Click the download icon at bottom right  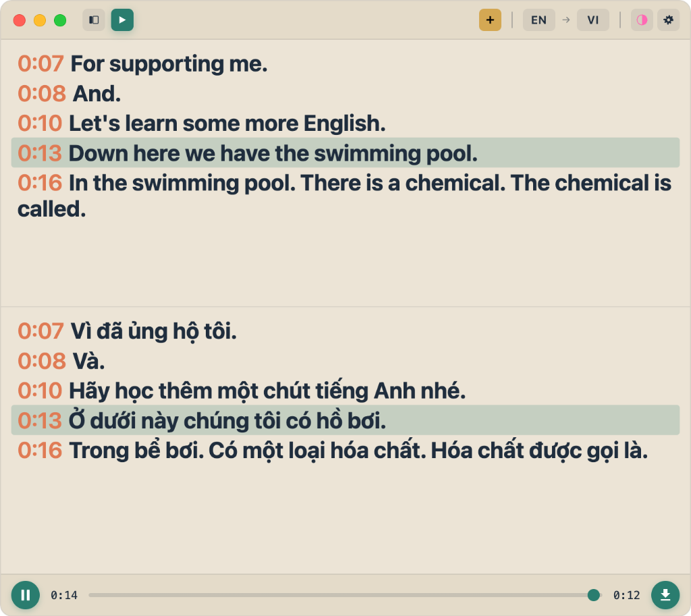tap(665, 595)
